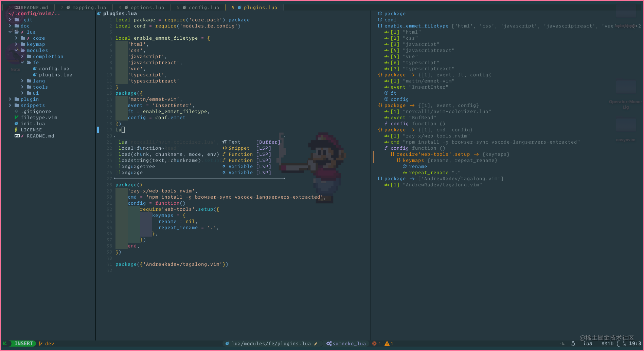Screen dimensions: 644x351
Task: Select languagetree variable completion
Action: click(x=199, y=166)
